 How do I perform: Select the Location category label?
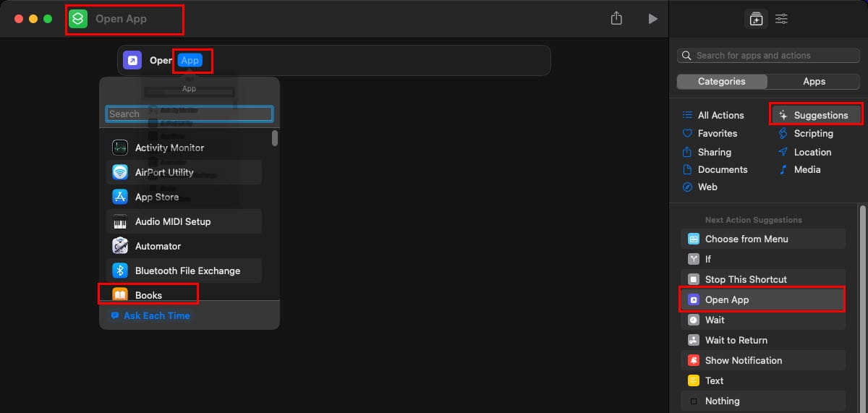(812, 152)
